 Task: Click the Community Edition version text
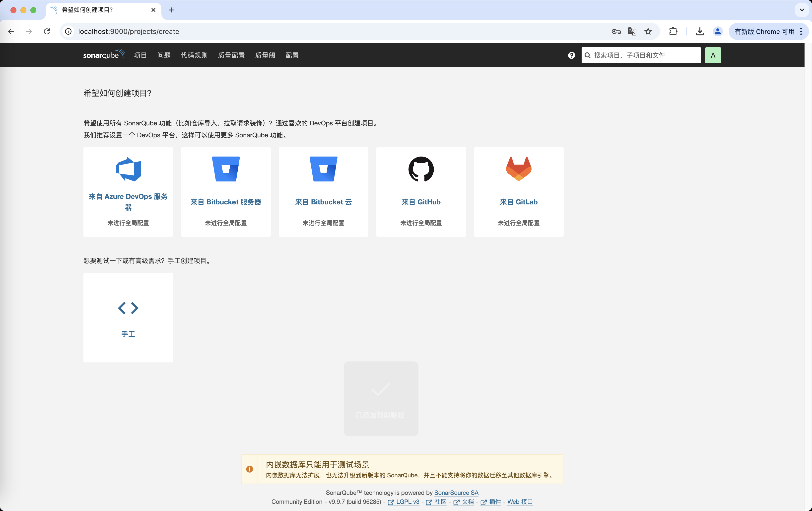pos(326,502)
